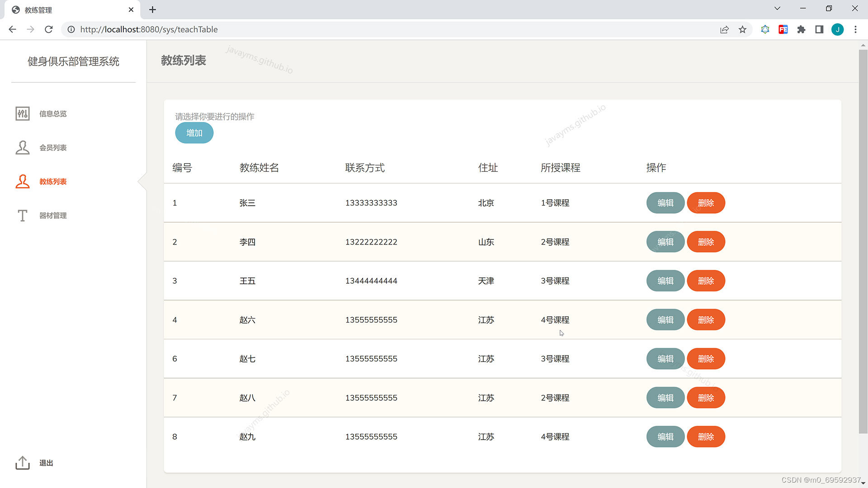Screen dimensions: 868x488
Task: Click the 住址 column header
Action: [488, 168]
